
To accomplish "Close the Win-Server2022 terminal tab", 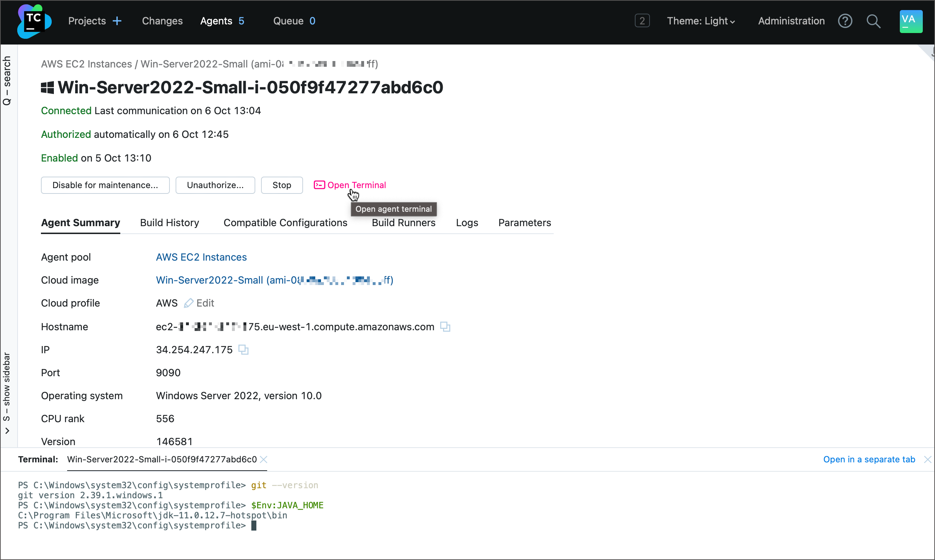I will click(x=264, y=459).
